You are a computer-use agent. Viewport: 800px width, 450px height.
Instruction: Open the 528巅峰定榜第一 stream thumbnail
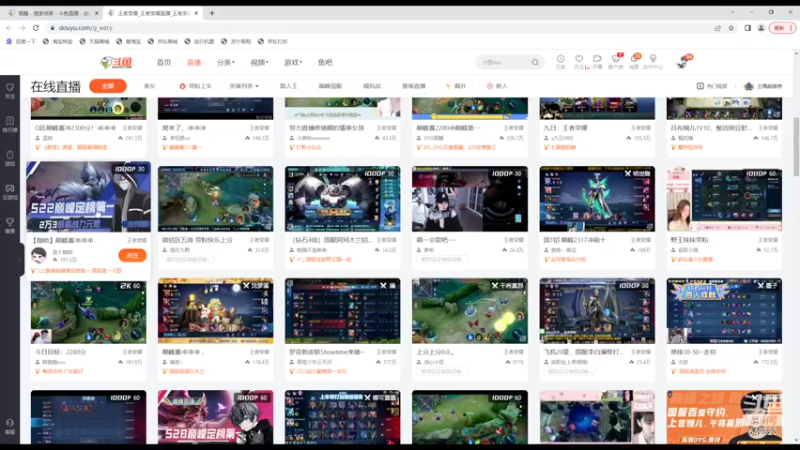pyautogui.click(x=215, y=417)
